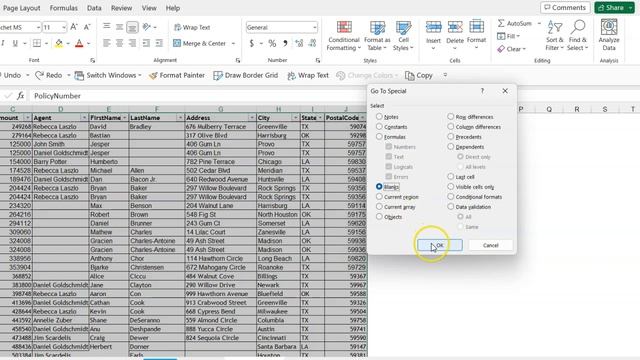
Task: Click insert function fx icon
Action: [20, 96]
